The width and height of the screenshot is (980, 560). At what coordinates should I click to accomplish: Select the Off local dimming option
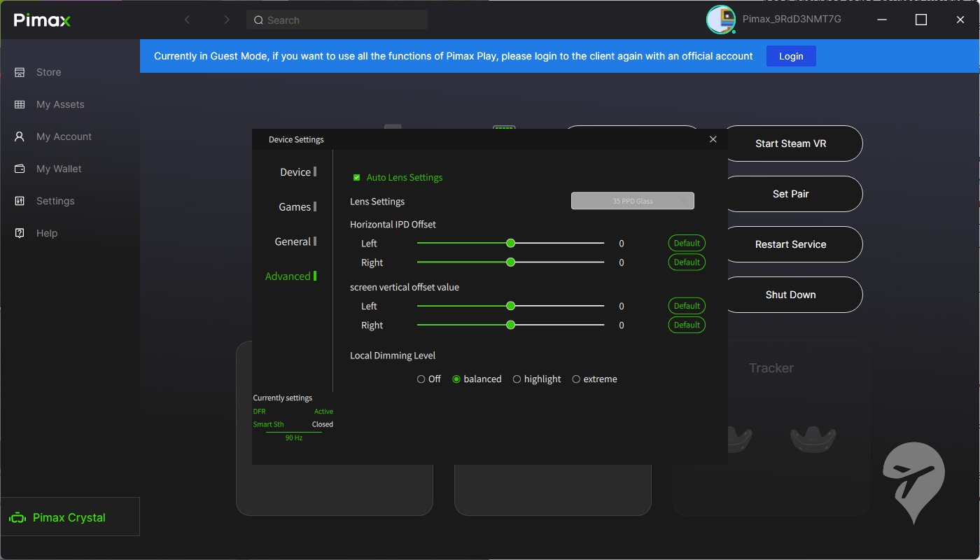pyautogui.click(x=421, y=379)
